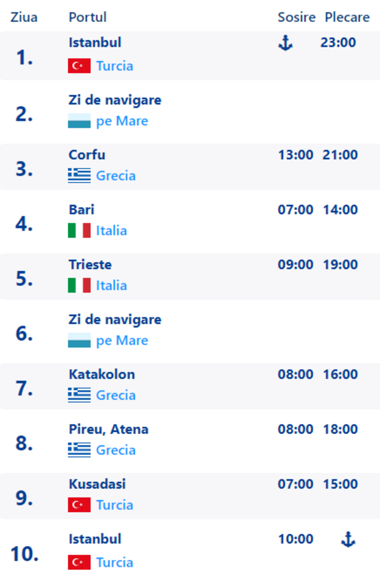Image resolution: width=380 pixels, height=588 pixels.
Task: Open the Turcia link under Kusadasi
Action: [115, 505]
